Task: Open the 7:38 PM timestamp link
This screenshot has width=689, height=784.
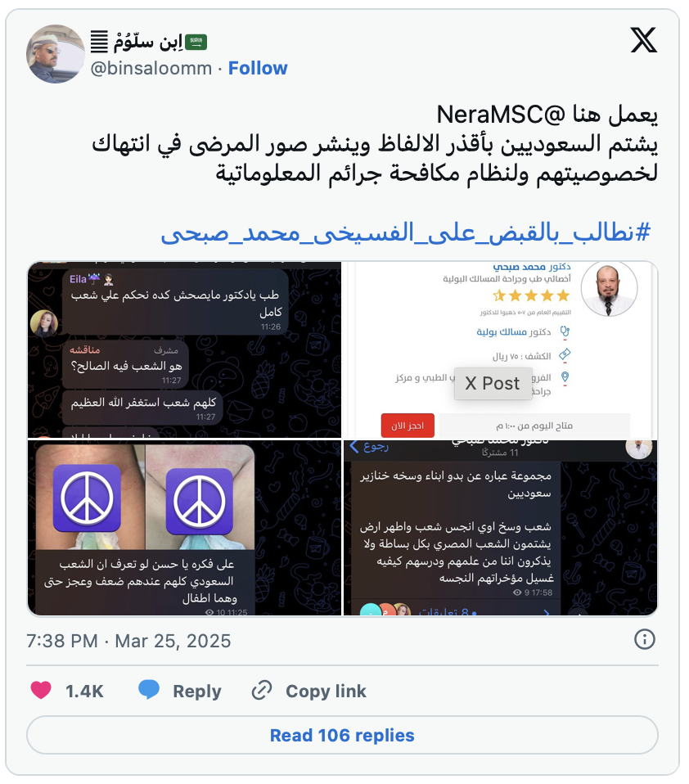Action: click(x=128, y=641)
